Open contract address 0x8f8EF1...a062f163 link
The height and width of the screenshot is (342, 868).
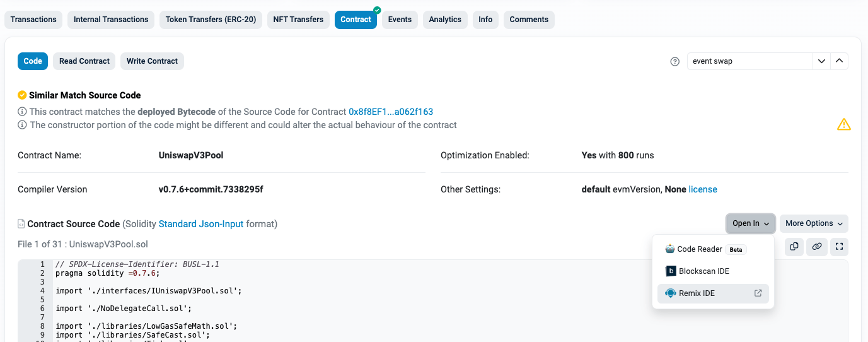click(x=391, y=112)
